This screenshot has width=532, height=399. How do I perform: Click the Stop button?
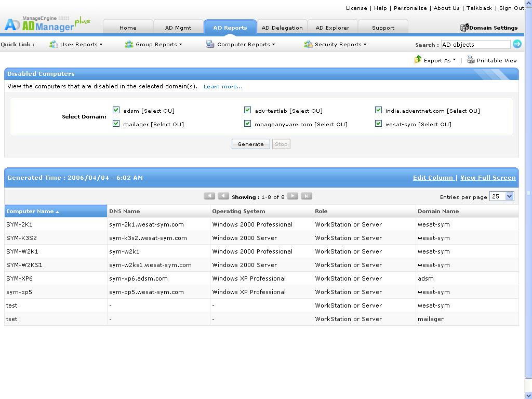tap(281, 144)
